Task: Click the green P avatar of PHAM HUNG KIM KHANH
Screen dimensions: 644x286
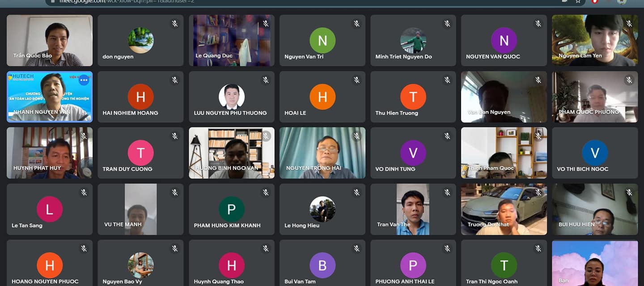Action: point(232,209)
